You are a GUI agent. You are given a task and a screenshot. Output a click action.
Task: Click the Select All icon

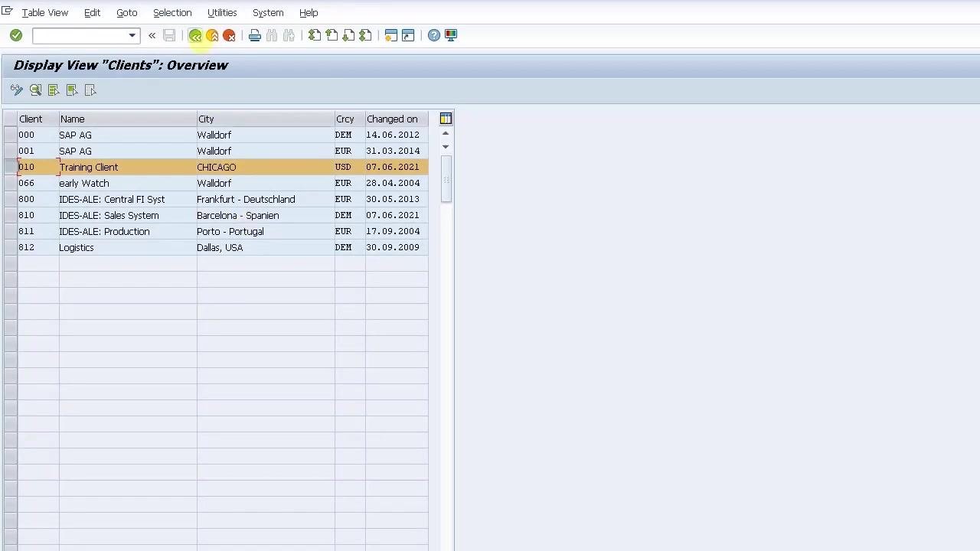(x=54, y=90)
